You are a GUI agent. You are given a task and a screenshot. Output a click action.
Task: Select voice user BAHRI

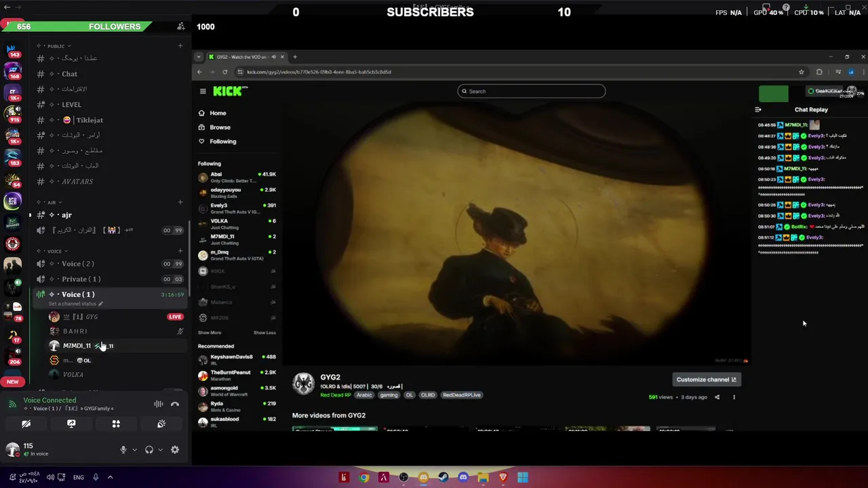coord(115,331)
